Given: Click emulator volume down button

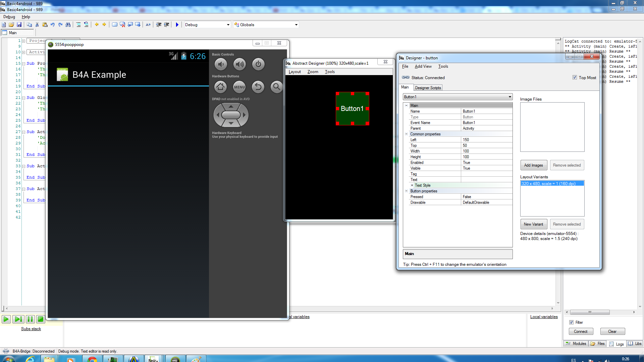Looking at the screenshot, I should point(221,64).
